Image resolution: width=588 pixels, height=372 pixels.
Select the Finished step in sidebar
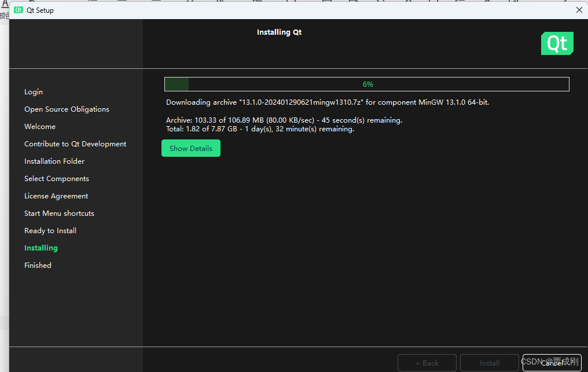pos(38,265)
